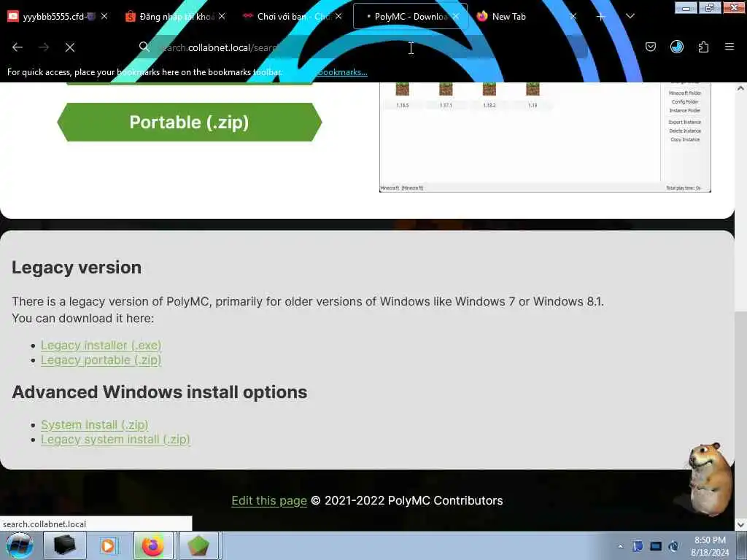Image resolution: width=747 pixels, height=560 pixels.
Task: Open the black box taskbar app
Action: pyautogui.click(x=65, y=545)
